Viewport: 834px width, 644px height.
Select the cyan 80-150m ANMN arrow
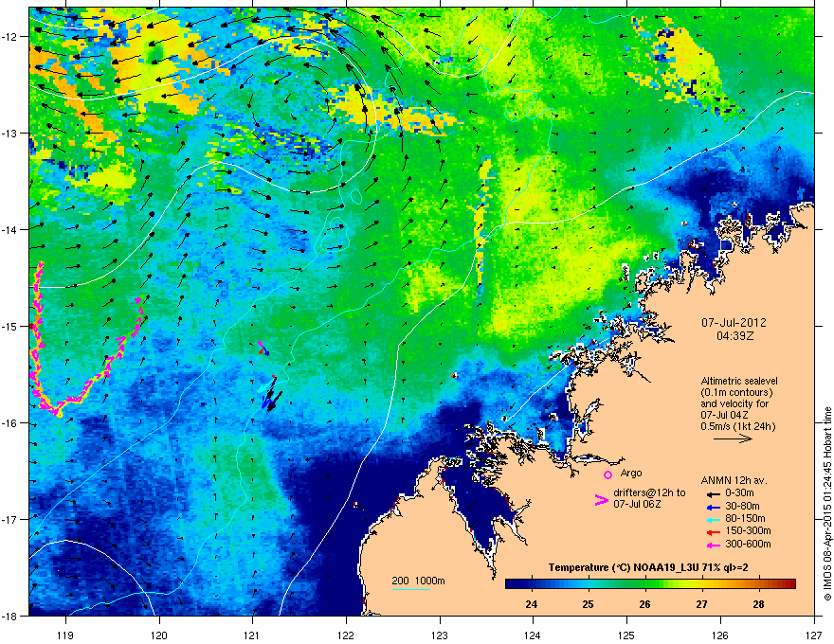pyautogui.click(x=713, y=520)
